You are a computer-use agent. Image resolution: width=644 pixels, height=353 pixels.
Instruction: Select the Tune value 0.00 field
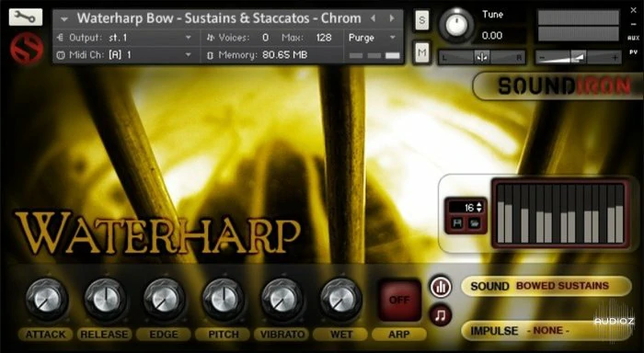(x=492, y=36)
